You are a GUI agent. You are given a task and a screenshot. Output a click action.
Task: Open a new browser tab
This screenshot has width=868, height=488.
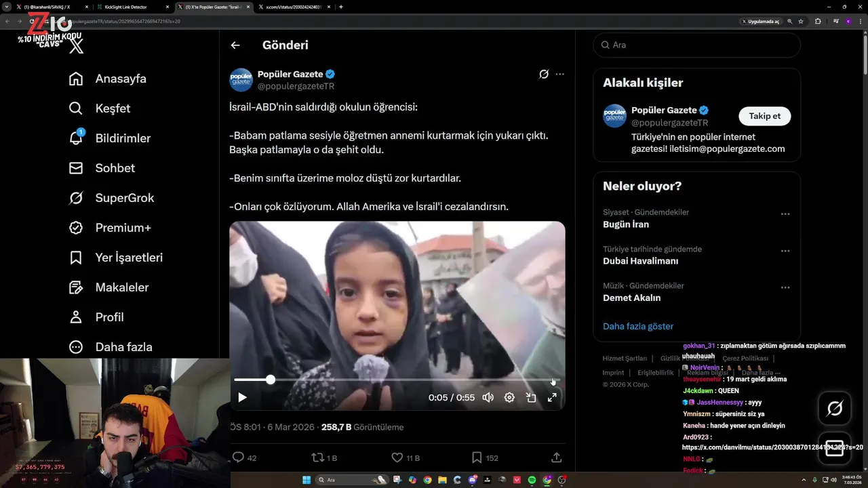[x=340, y=7]
